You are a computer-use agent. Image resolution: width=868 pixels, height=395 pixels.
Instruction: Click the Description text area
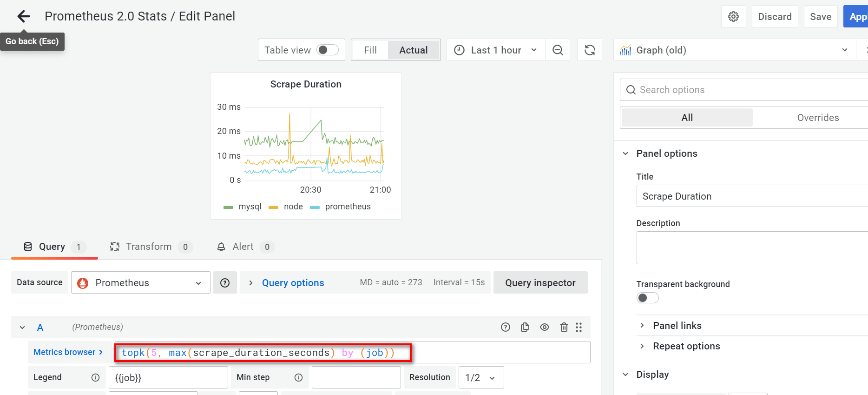[752, 248]
